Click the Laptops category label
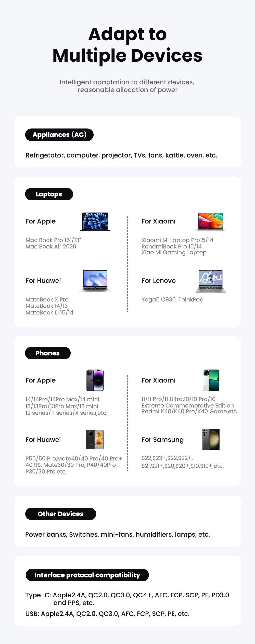Viewport: 255px width, 644px height. (x=49, y=194)
